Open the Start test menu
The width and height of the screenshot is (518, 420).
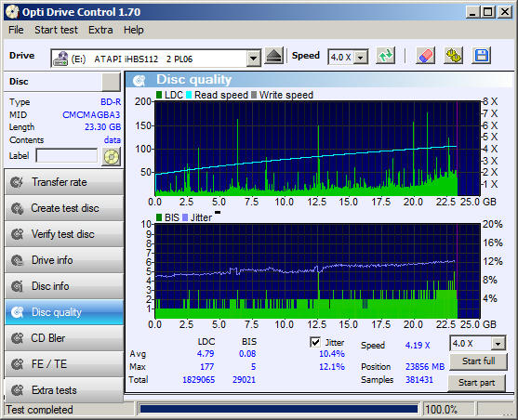pyautogui.click(x=56, y=30)
